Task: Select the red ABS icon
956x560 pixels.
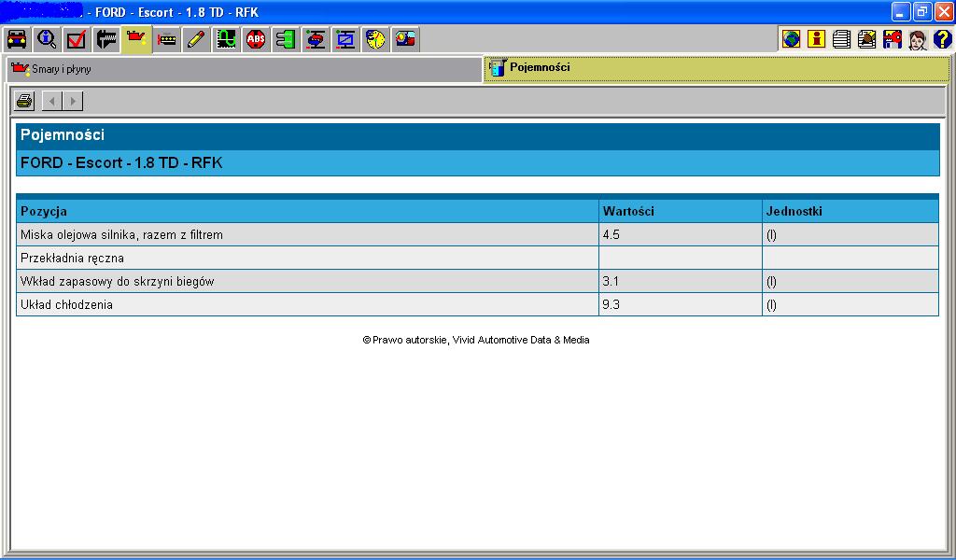Action: click(x=256, y=39)
